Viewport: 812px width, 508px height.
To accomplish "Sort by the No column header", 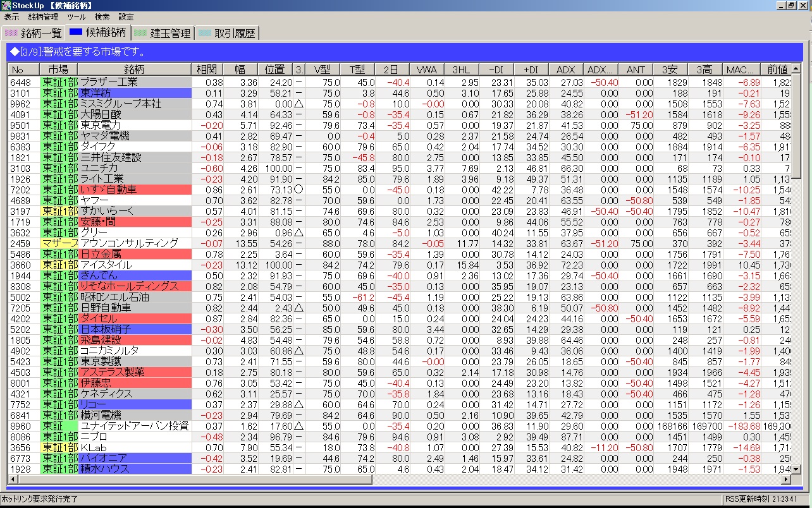I will click(x=24, y=70).
